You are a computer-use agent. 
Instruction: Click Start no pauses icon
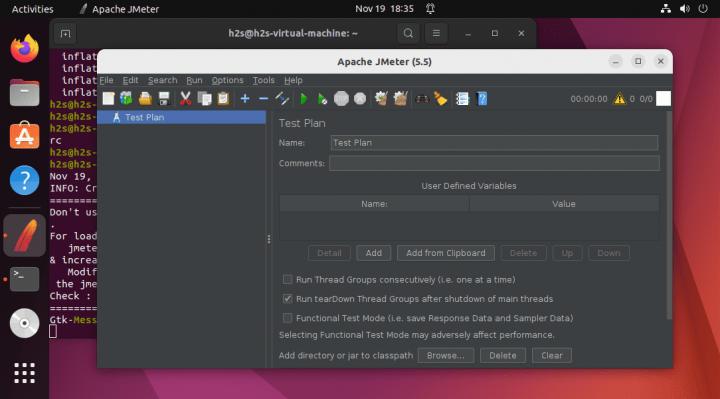click(x=322, y=99)
